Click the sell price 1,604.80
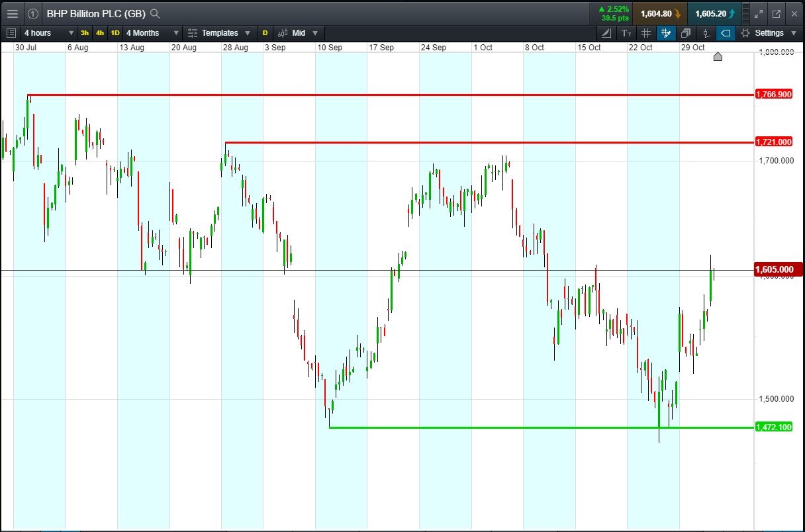Image resolution: width=805 pixels, height=532 pixels. tap(661, 13)
